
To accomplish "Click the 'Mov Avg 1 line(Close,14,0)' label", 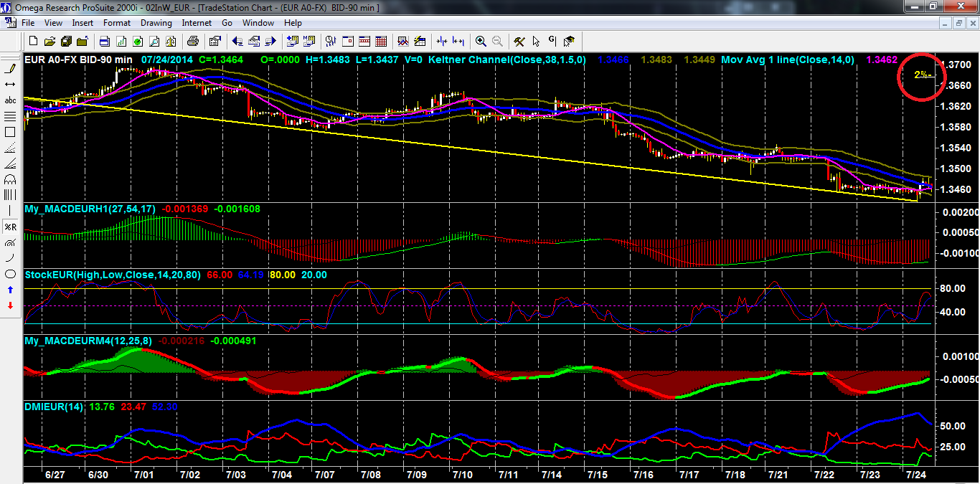I will tap(788, 60).
